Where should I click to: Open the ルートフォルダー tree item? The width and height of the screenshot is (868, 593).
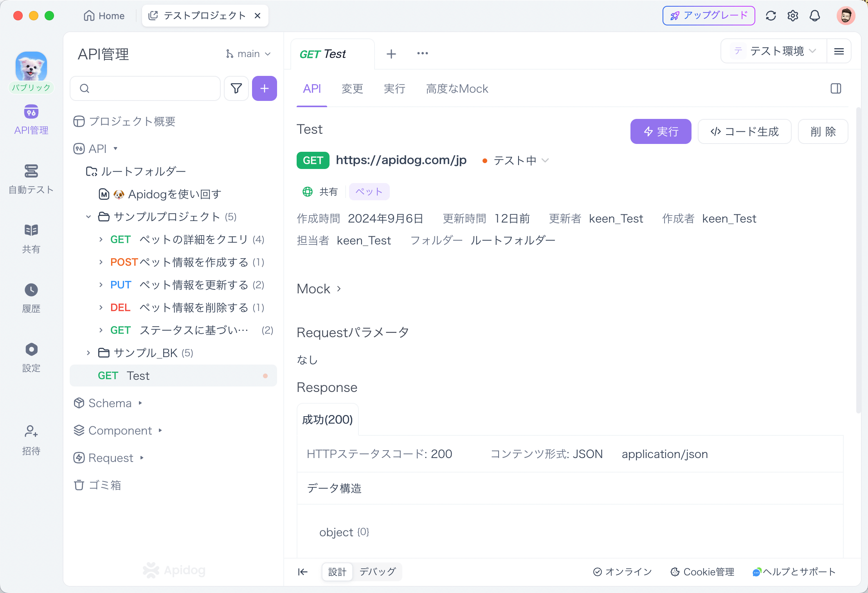click(136, 171)
